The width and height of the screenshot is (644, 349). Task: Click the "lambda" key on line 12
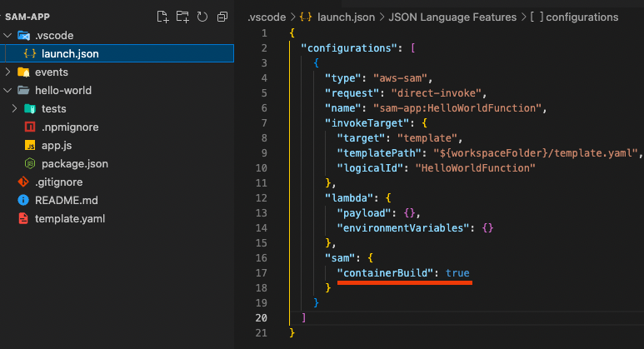[349, 198]
